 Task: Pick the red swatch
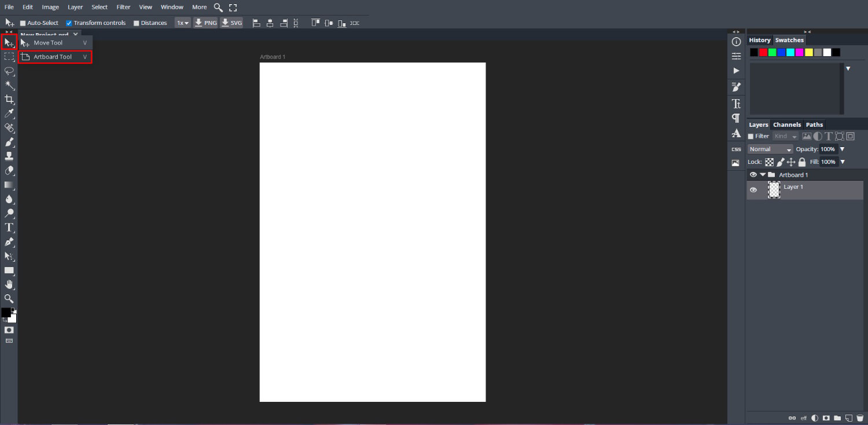pos(763,52)
